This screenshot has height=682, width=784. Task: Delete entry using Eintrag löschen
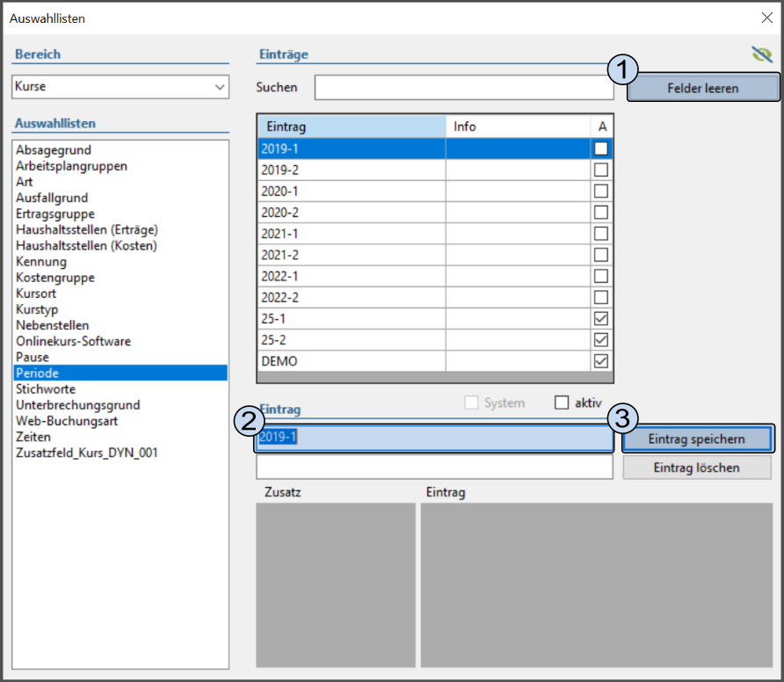coord(697,468)
